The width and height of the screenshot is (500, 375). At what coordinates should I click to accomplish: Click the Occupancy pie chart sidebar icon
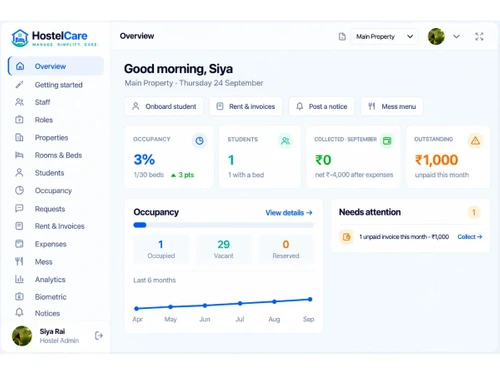click(x=19, y=190)
